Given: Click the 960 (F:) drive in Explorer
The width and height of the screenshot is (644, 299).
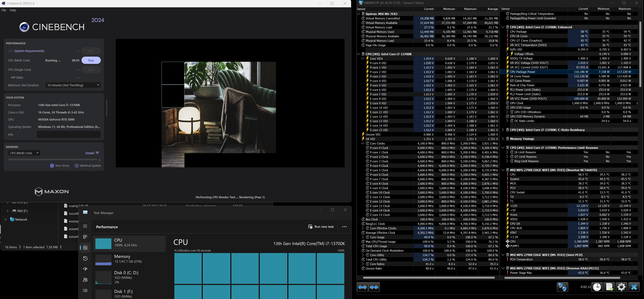Looking at the screenshot, I should click(x=20, y=211).
